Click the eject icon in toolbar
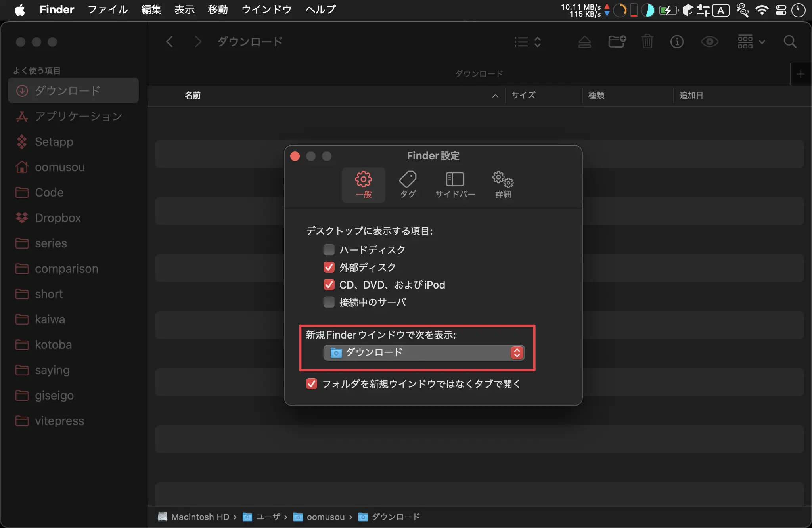Screen dimensions: 812x528 [x=585, y=42]
